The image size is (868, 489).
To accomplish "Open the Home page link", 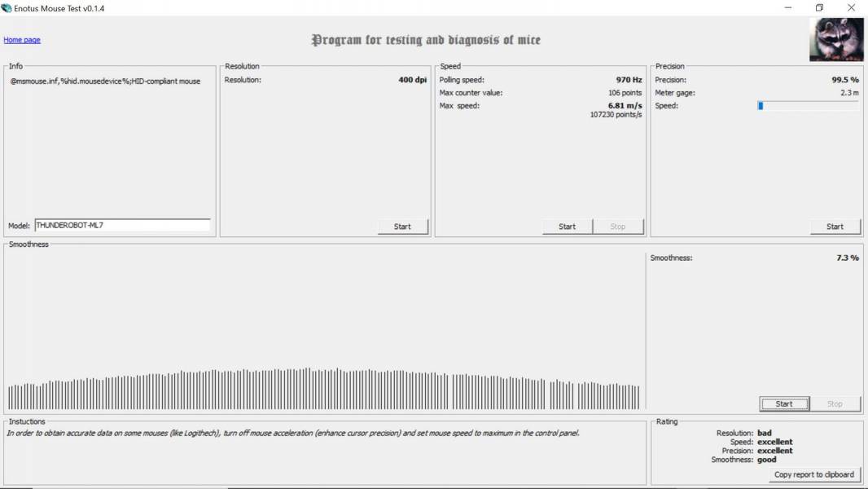I will click(22, 40).
